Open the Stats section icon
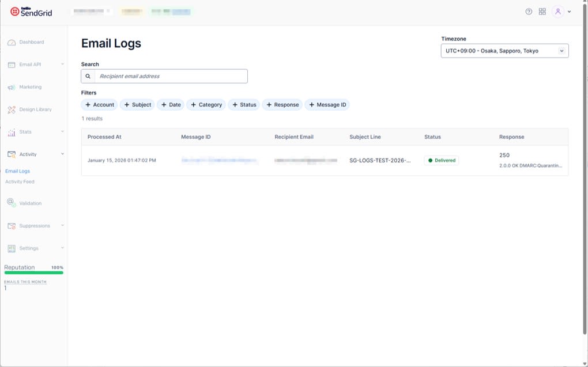Screen dimensions: 588x367 coord(12,131)
